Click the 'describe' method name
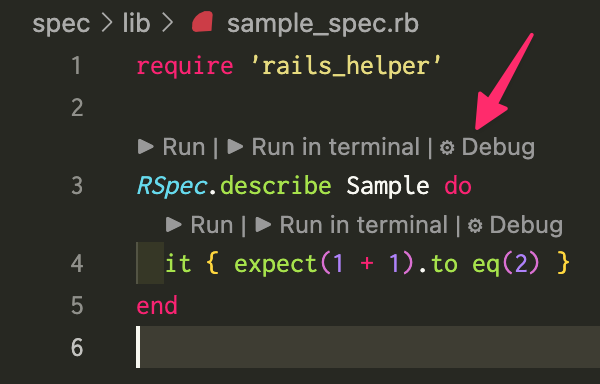This screenshot has height=384, width=600. pyautogui.click(x=276, y=185)
